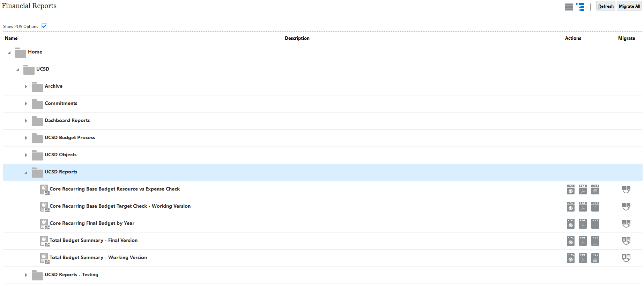This screenshot has width=644, height=286.
Task: Open Core Recurring Base Budget Target Check as PDF
Action: pos(583,207)
